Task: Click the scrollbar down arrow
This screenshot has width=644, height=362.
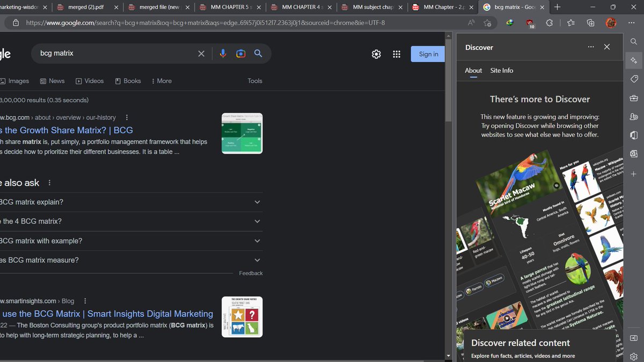Action: tap(449, 356)
